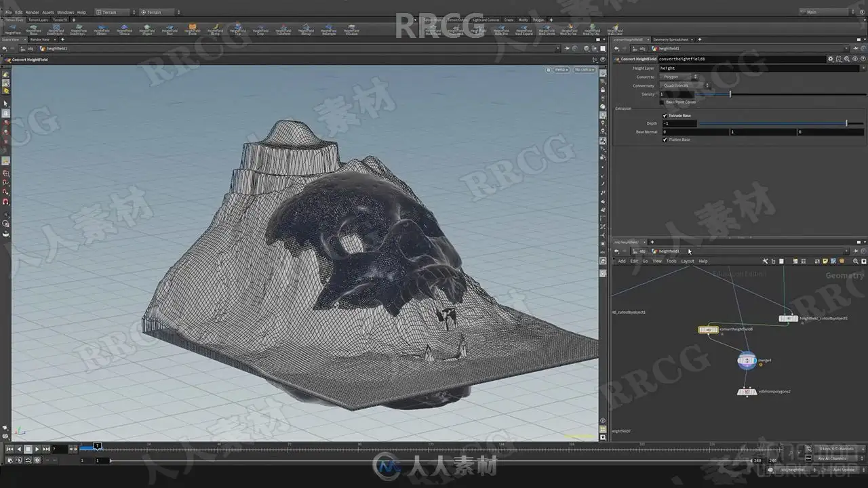
Task: Open the Layout menu in network editor
Action: (x=688, y=261)
